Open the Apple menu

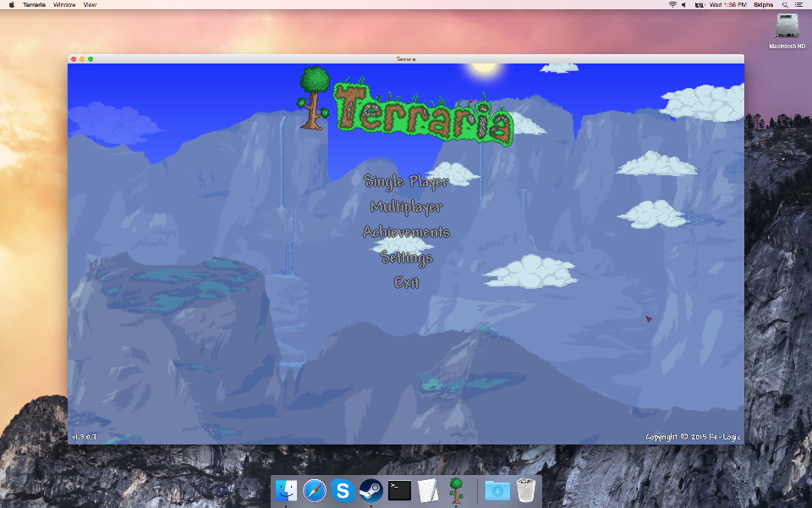click(11, 5)
